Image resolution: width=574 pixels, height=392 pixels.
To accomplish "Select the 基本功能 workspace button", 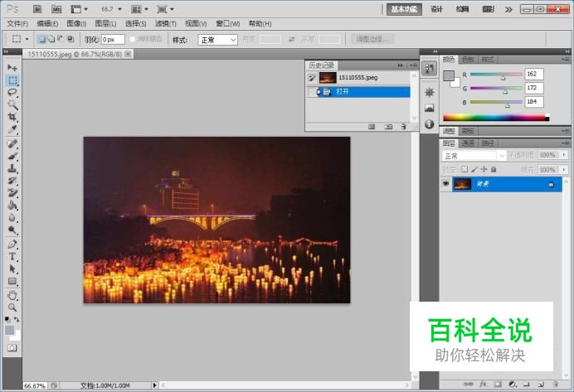I will (x=404, y=9).
